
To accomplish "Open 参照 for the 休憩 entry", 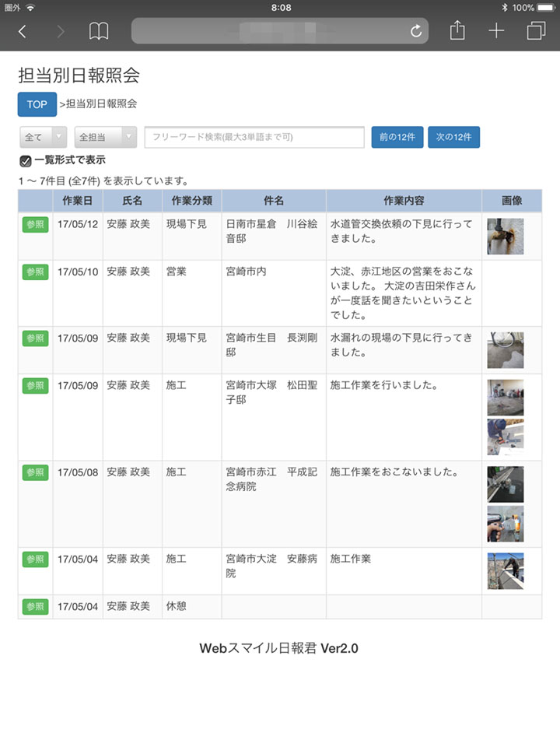I will tap(35, 607).
